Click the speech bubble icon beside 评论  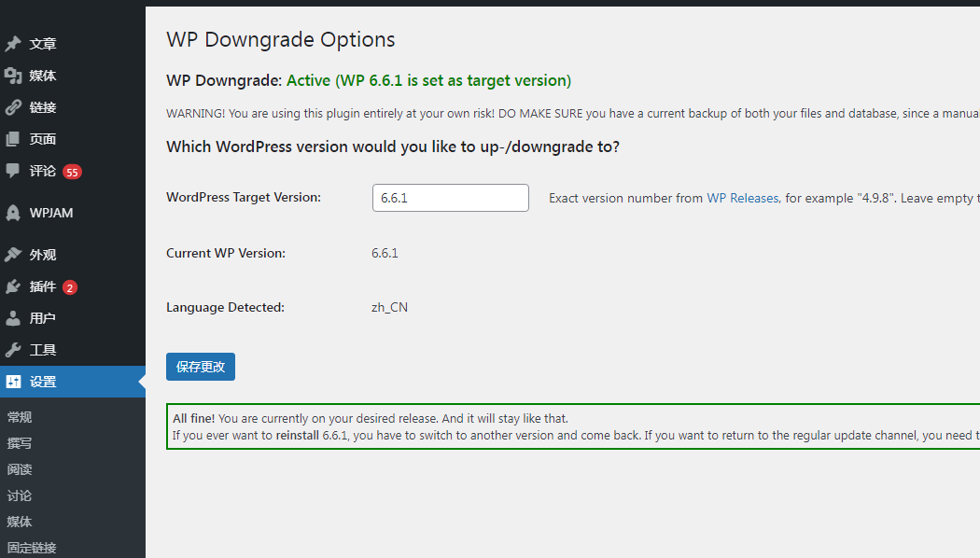(13, 171)
